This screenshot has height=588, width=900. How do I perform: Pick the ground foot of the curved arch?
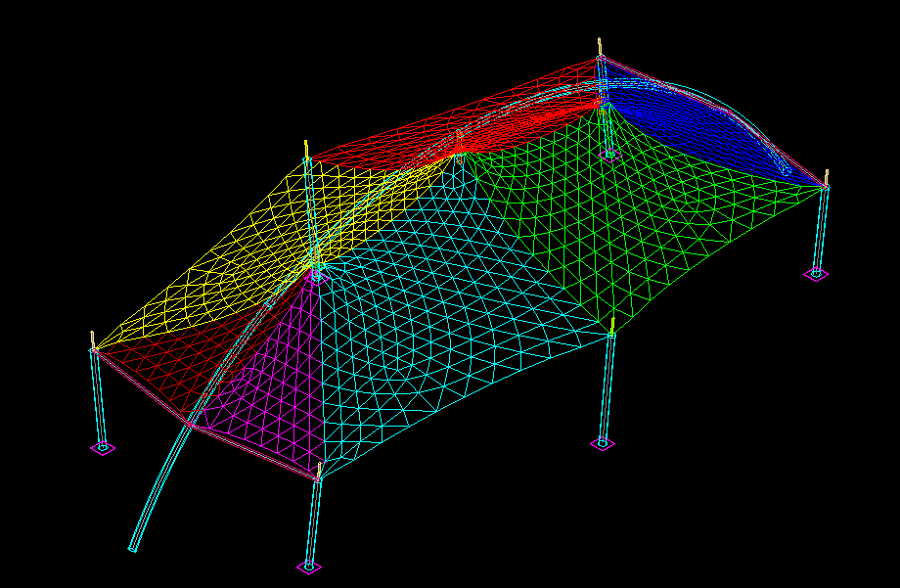tap(132, 550)
